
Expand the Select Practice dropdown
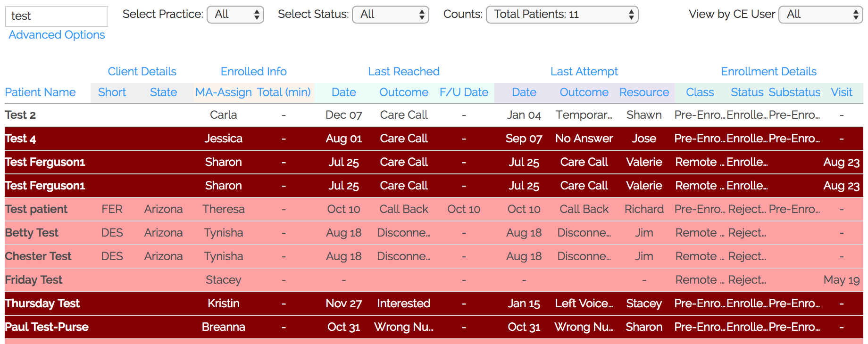[235, 15]
